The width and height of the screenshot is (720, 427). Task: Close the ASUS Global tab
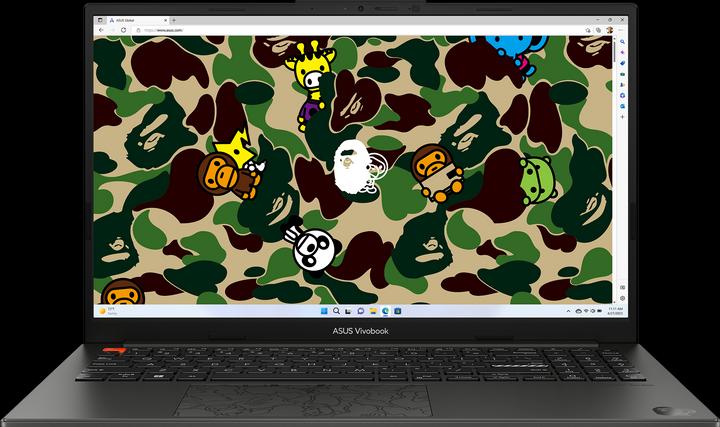tap(166, 20)
